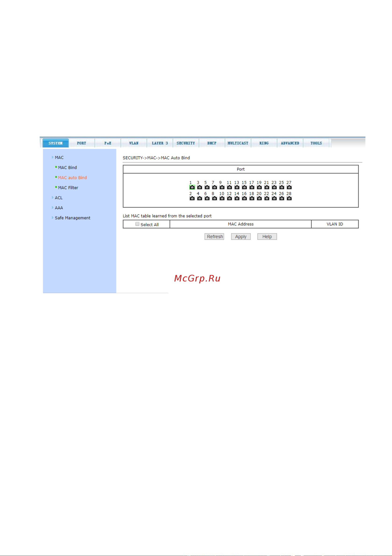Select port 14 icon
Viewport: 392px width, 556px height.
237,198
